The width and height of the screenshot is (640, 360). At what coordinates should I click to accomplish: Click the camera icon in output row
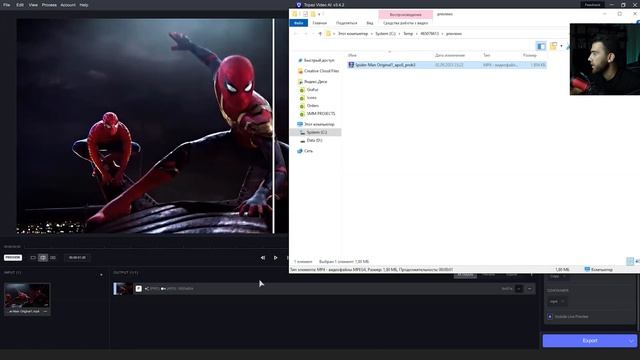coord(163,289)
